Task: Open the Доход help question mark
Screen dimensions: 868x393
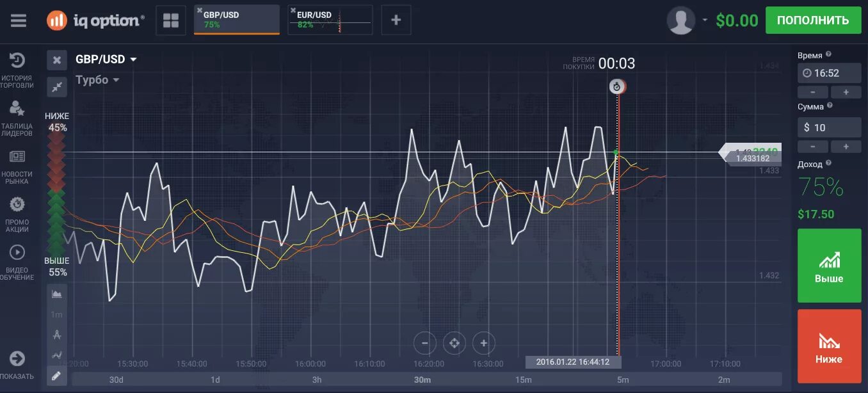Action: point(829,164)
